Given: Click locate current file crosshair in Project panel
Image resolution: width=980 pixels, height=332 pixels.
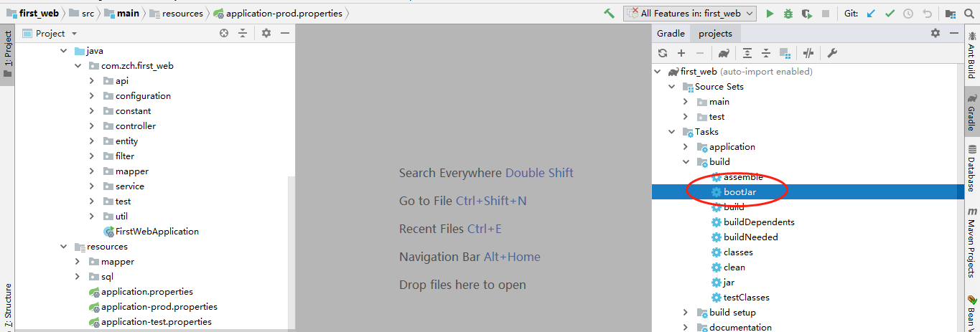Looking at the screenshot, I should point(224,33).
